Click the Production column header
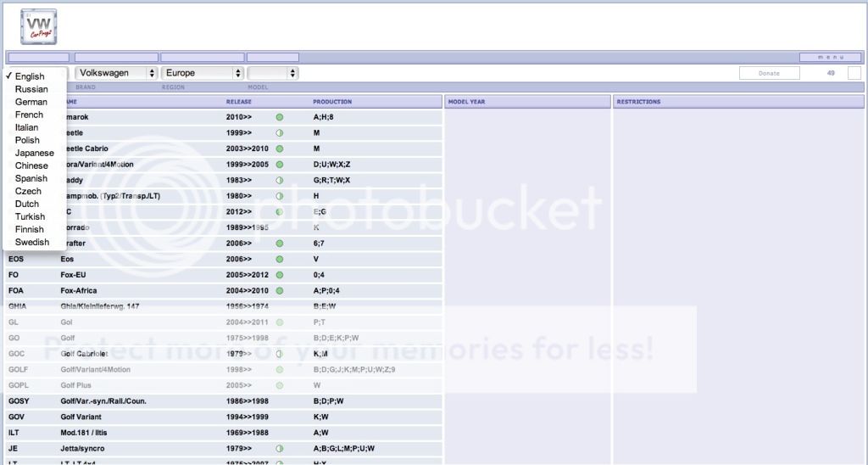This screenshot has height=465, width=868. click(x=332, y=102)
